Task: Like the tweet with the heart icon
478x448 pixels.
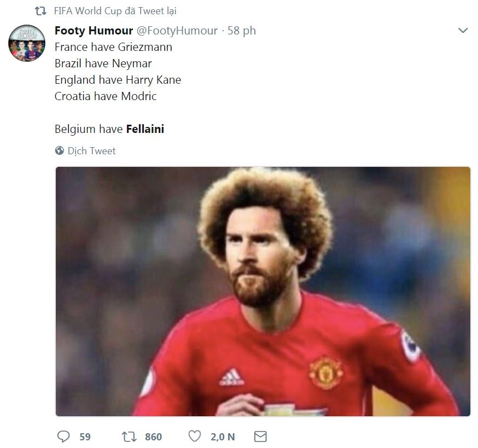Action: (x=195, y=437)
